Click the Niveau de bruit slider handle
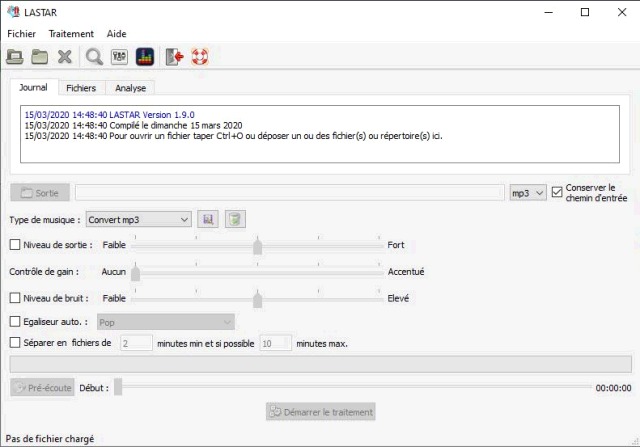Viewport: 640px width, 447px height. coord(258,299)
